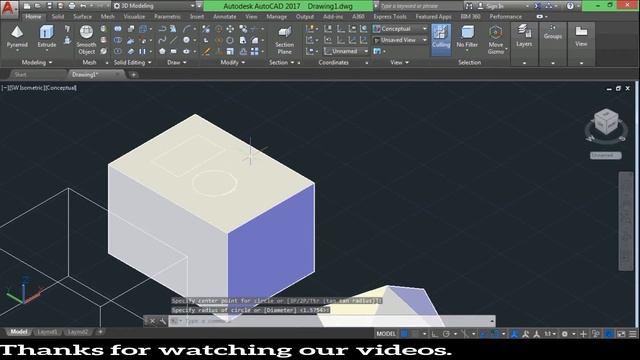Switch to the Layout1 tab

tap(47, 332)
